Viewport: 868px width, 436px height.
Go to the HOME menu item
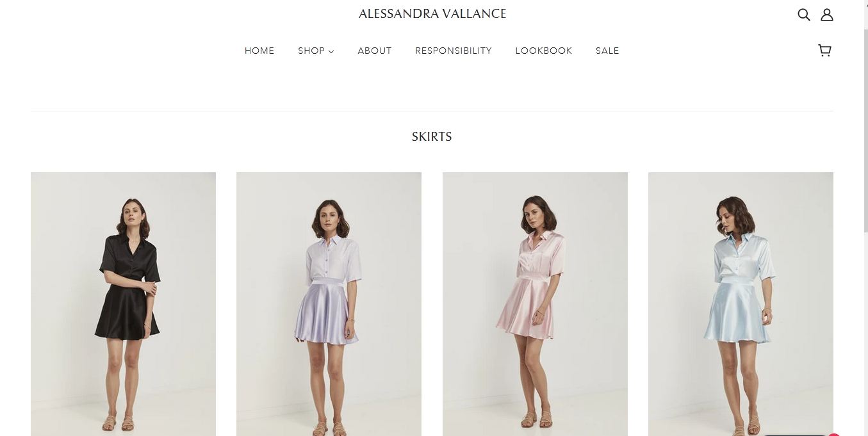point(259,51)
